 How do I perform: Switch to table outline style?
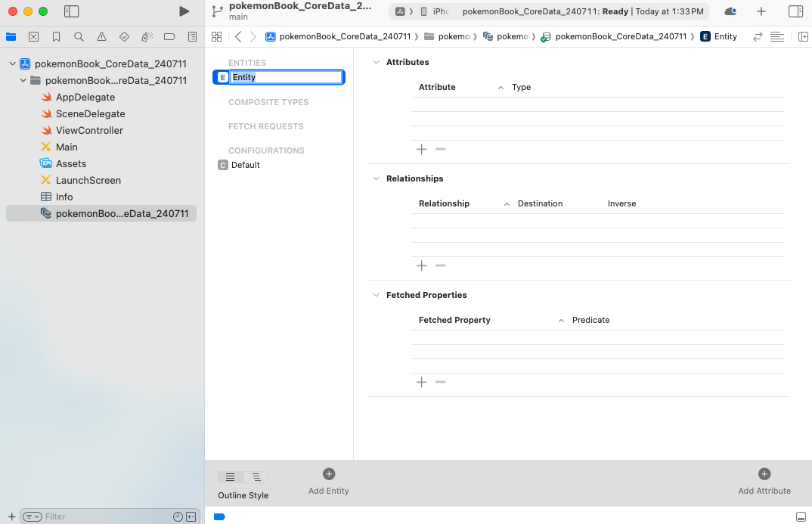(x=231, y=477)
